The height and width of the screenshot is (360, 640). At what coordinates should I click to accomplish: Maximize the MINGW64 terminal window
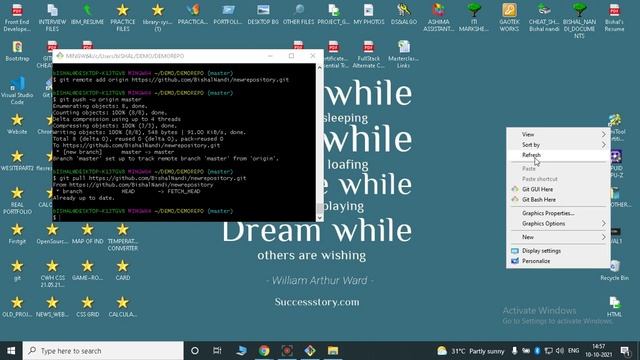coord(291,56)
